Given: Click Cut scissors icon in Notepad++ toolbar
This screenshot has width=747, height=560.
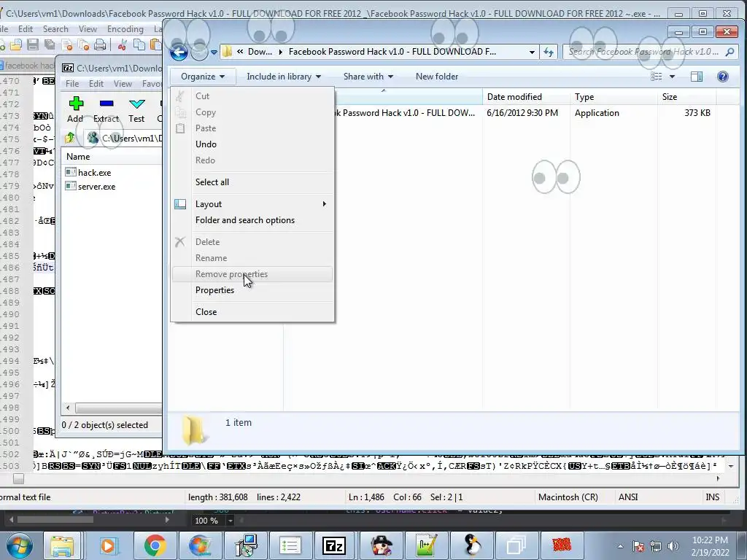Looking at the screenshot, I should point(123,44).
